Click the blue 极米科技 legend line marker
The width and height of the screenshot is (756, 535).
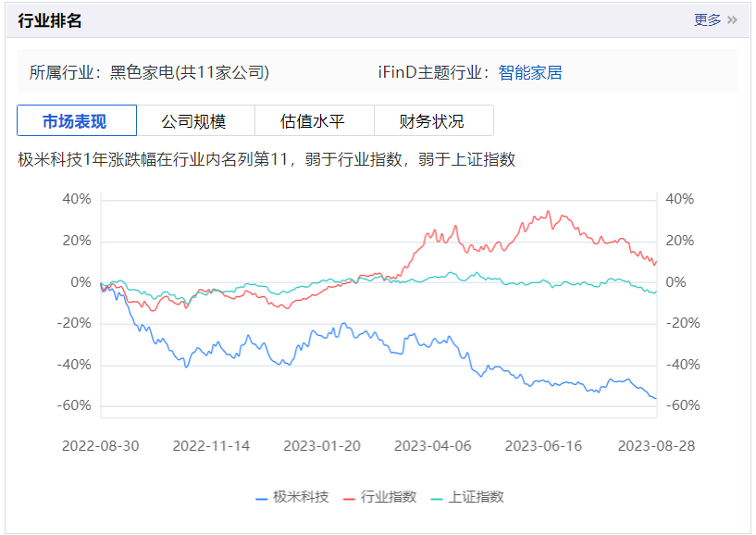pyautogui.click(x=262, y=498)
